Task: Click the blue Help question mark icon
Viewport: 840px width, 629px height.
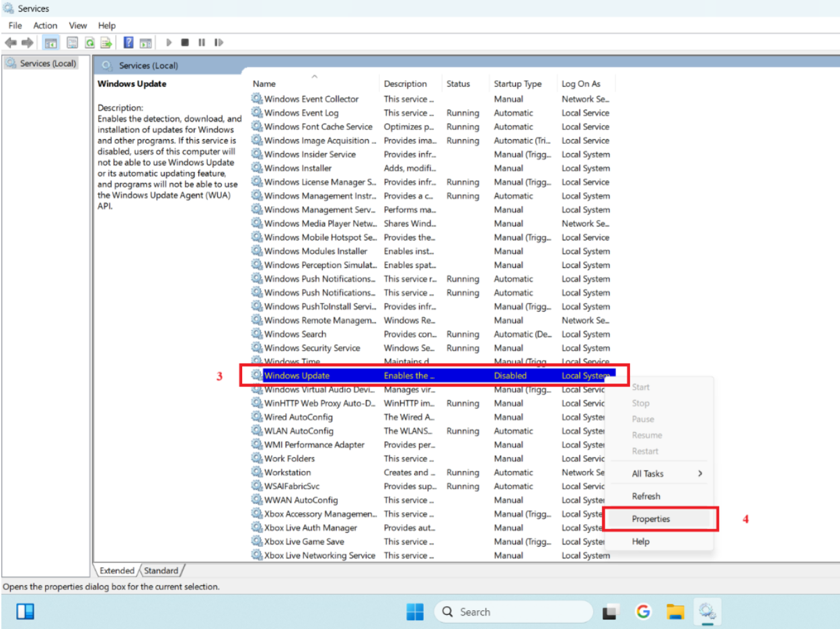Action: [x=128, y=43]
